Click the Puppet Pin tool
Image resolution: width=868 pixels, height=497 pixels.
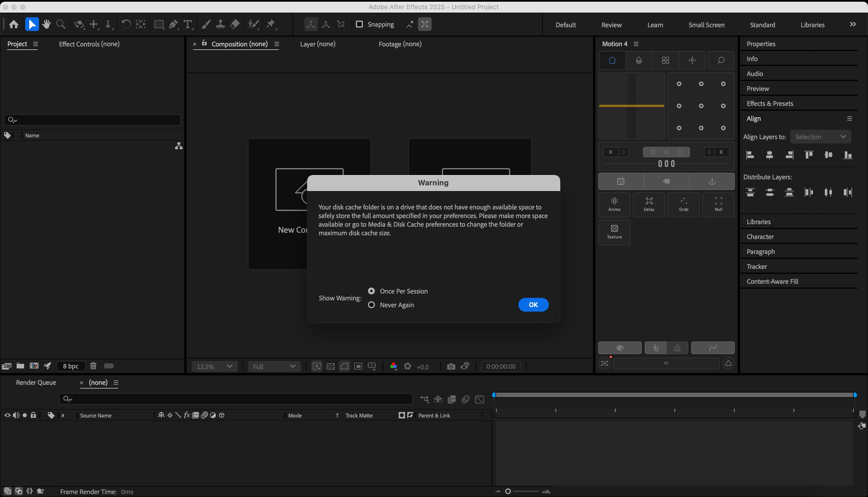point(271,24)
